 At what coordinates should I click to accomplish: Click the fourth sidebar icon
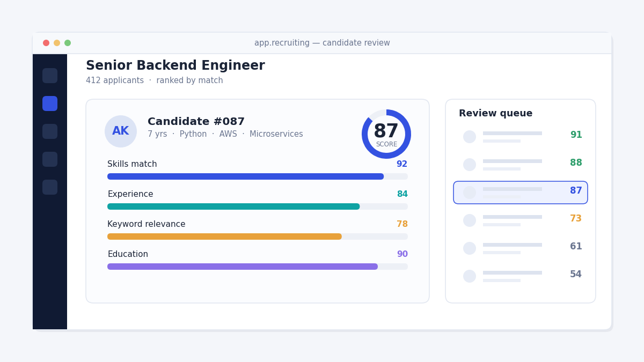click(x=50, y=159)
